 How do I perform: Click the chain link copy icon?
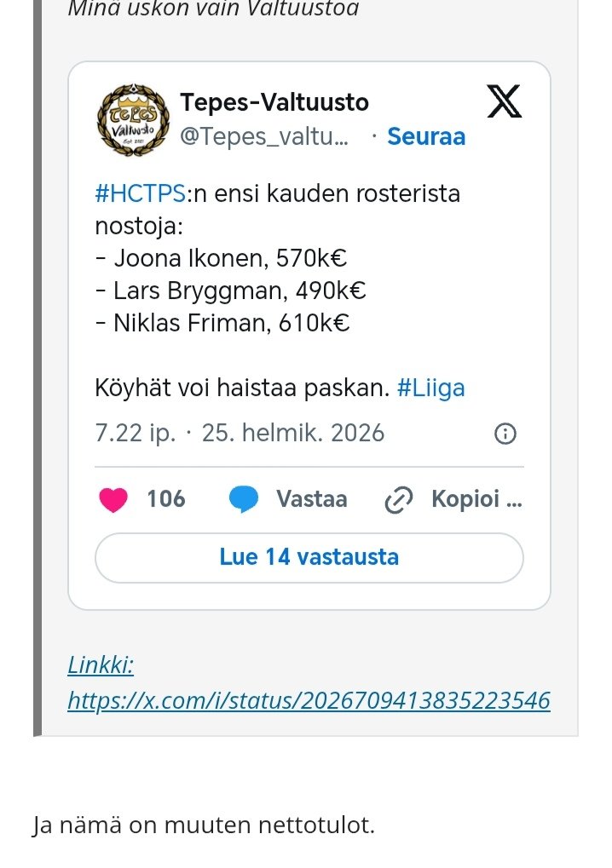coord(398,501)
